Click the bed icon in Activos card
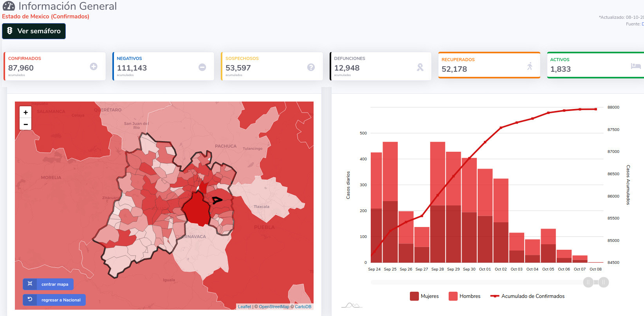Screen dimensions: 644x316 coord(636,66)
